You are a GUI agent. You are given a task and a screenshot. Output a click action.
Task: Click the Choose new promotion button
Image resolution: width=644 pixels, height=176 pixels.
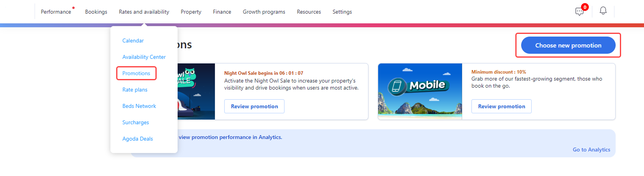568,45
